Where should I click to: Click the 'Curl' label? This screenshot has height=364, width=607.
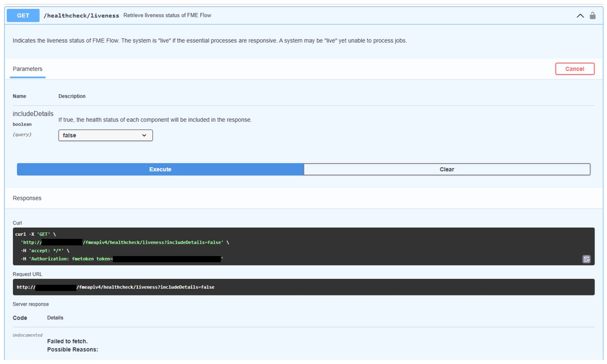pos(17,223)
